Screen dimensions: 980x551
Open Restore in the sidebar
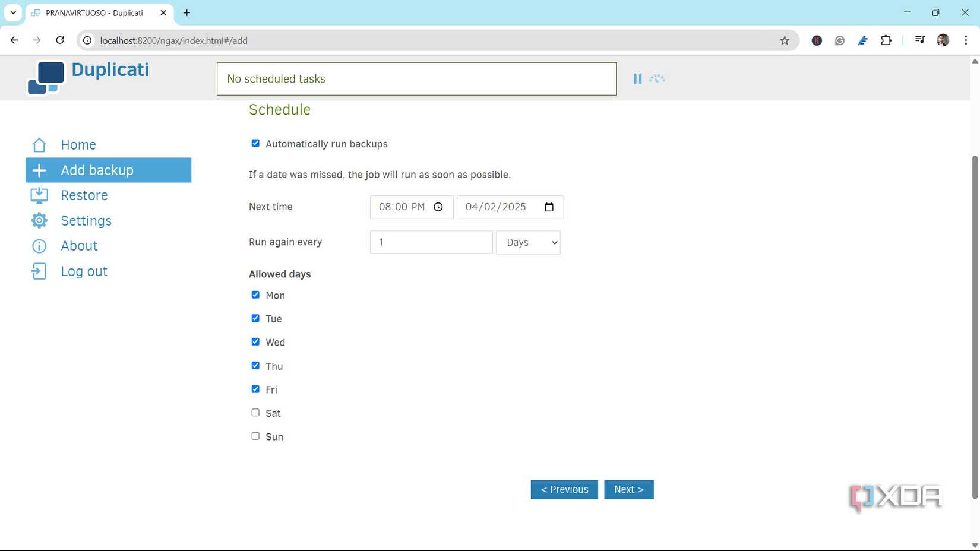[x=108, y=195]
